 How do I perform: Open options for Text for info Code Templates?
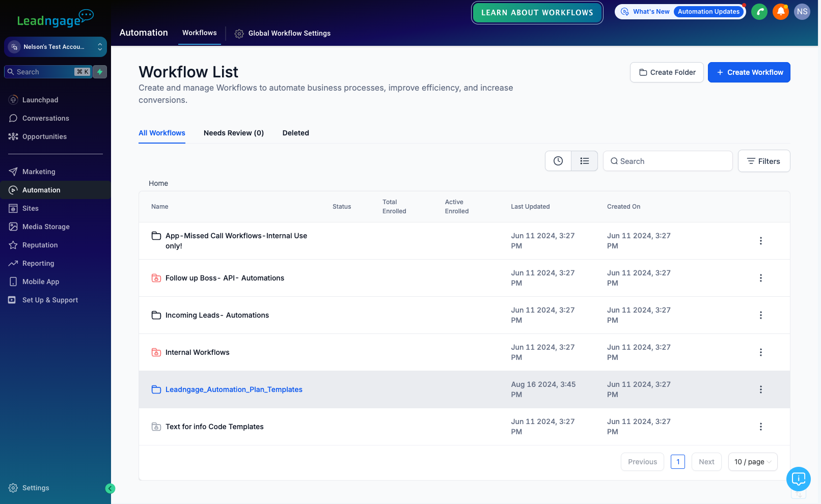click(761, 427)
